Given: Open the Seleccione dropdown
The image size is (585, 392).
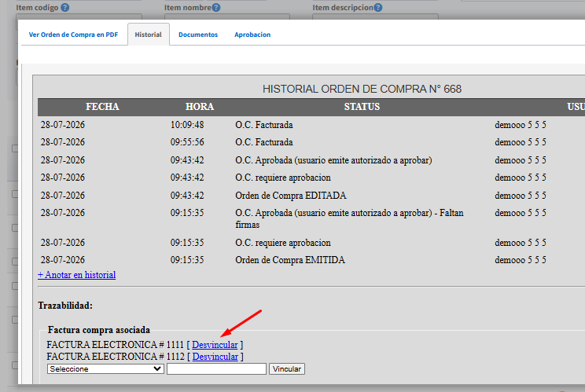Looking at the screenshot, I should tap(105, 369).
